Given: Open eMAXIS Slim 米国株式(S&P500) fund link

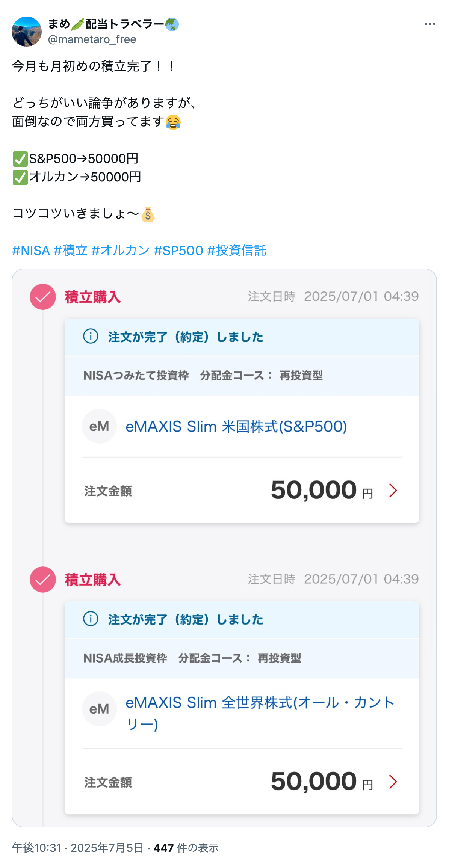Looking at the screenshot, I should [x=236, y=427].
